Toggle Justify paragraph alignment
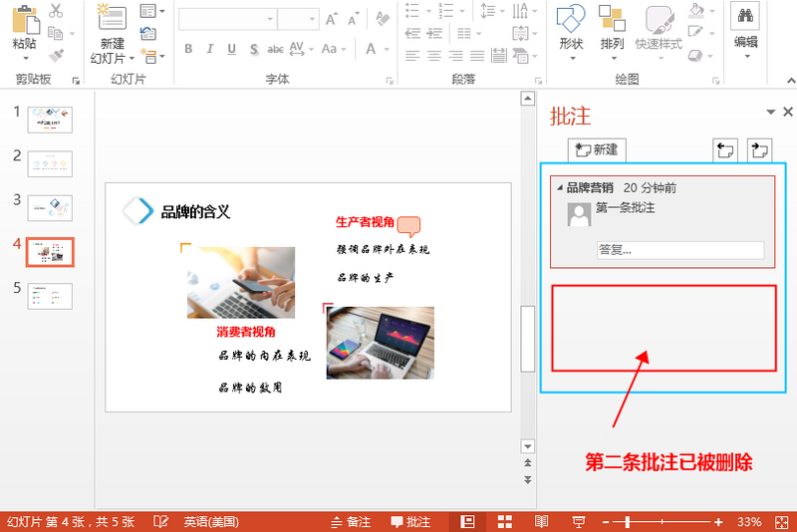 coord(477,56)
